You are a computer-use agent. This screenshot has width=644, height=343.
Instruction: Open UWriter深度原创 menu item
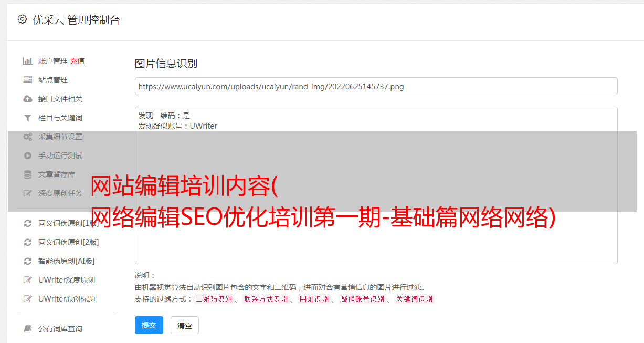[x=67, y=280]
